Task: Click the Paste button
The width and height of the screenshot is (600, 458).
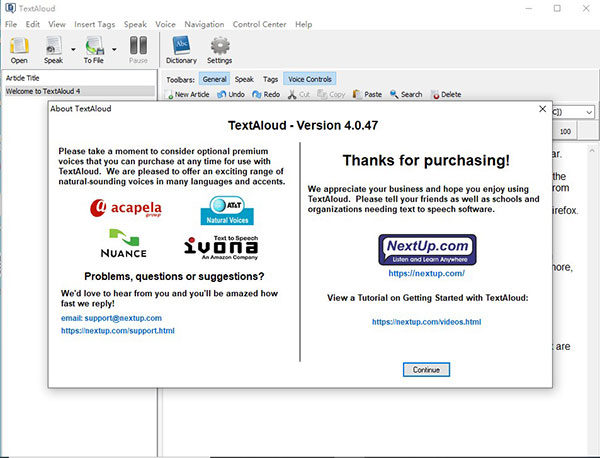Action: click(x=367, y=94)
